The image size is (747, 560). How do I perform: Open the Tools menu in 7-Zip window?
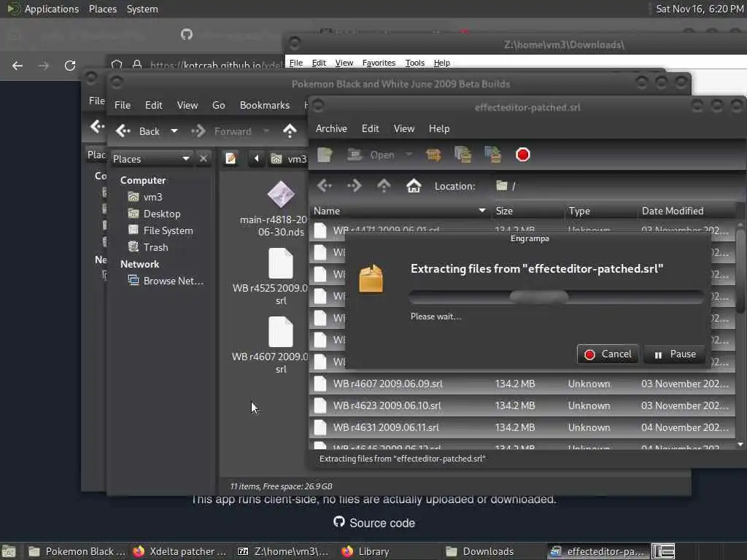pyautogui.click(x=414, y=63)
